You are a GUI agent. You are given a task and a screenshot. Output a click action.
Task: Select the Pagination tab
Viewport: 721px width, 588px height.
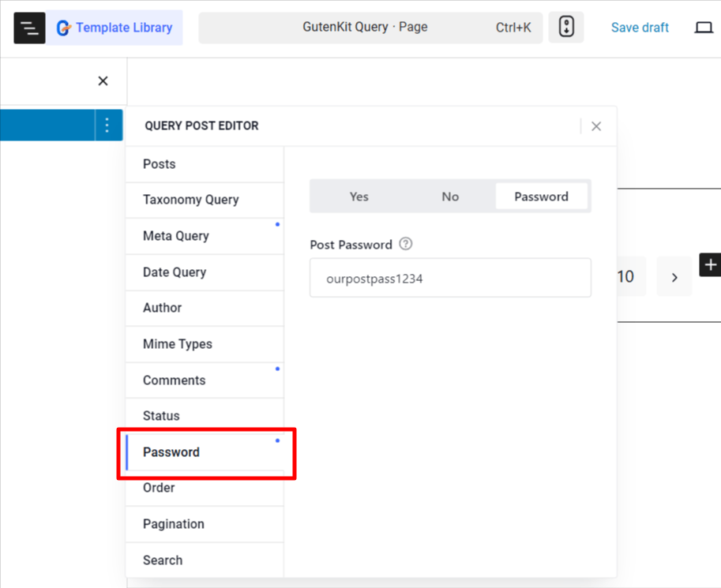[174, 524]
